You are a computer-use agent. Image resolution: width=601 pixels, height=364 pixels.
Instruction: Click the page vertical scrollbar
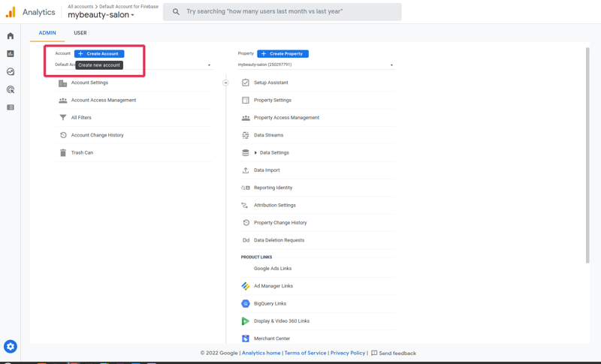587,155
